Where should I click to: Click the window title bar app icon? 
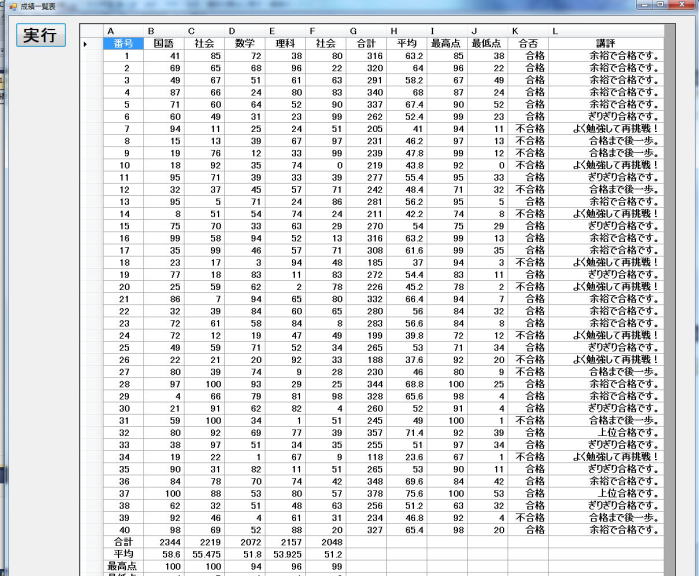click(x=13, y=7)
